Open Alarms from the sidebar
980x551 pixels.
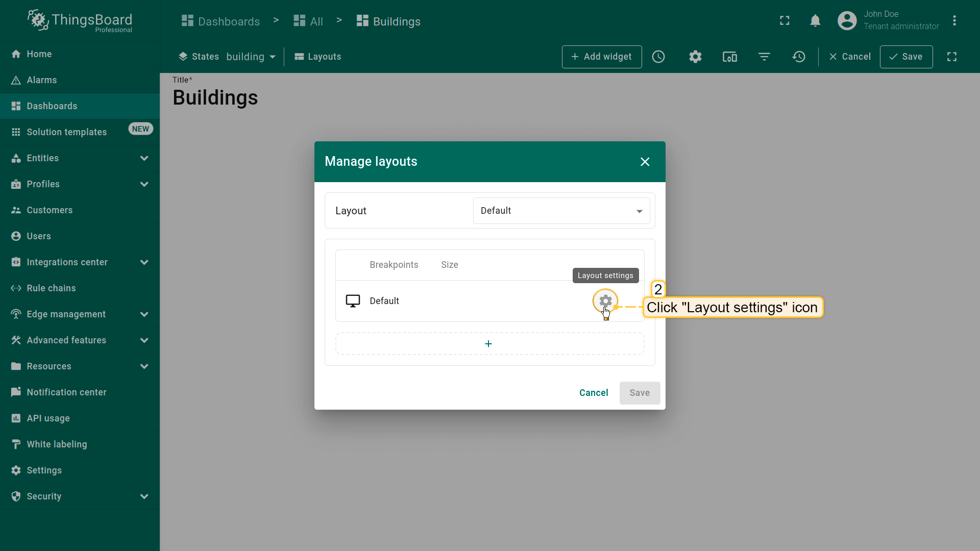coord(42,80)
